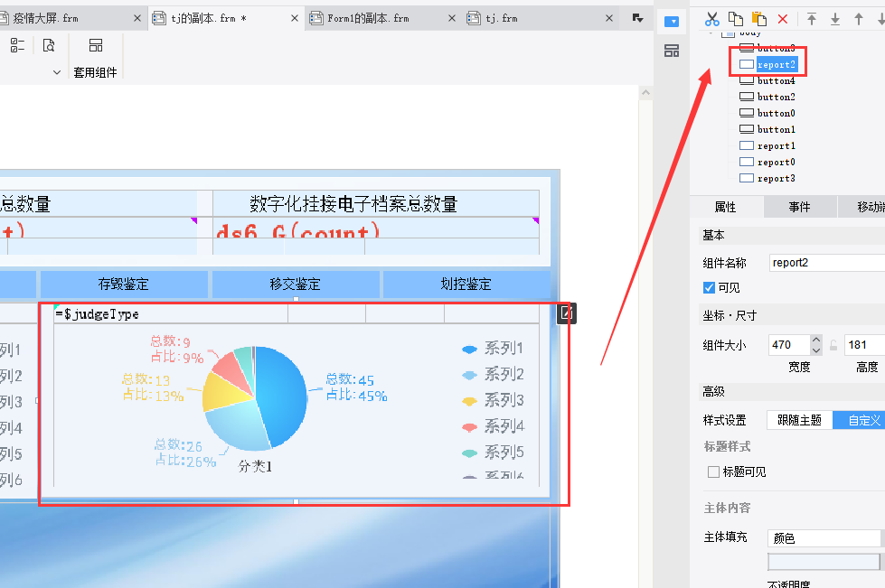The height and width of the screenshot is (588, 885).
Task: Click the 套用组件 label button
Action: click(x=95, y=72)
